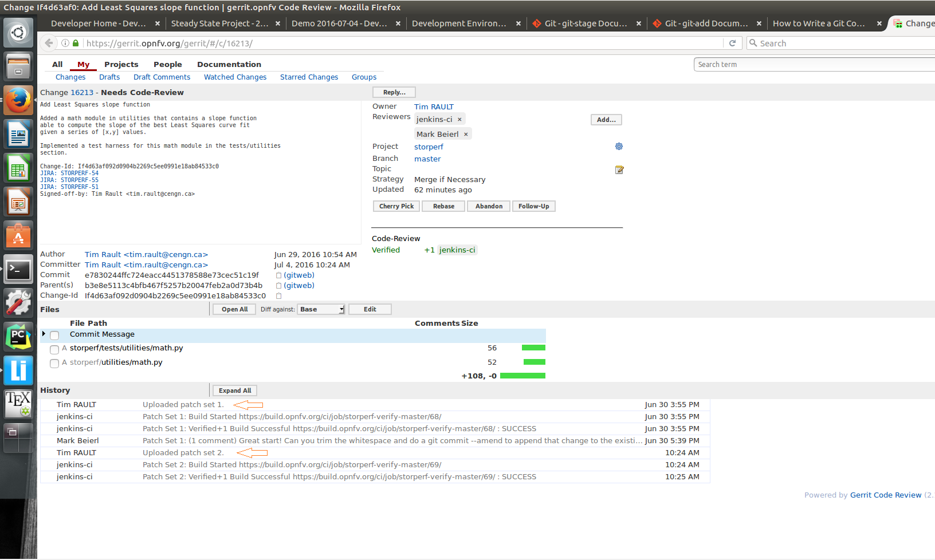Image resolution: width=935 pixels, height=560 pixels.
Task: Click the project settings gear icon
Action: (x=619, y=147)
